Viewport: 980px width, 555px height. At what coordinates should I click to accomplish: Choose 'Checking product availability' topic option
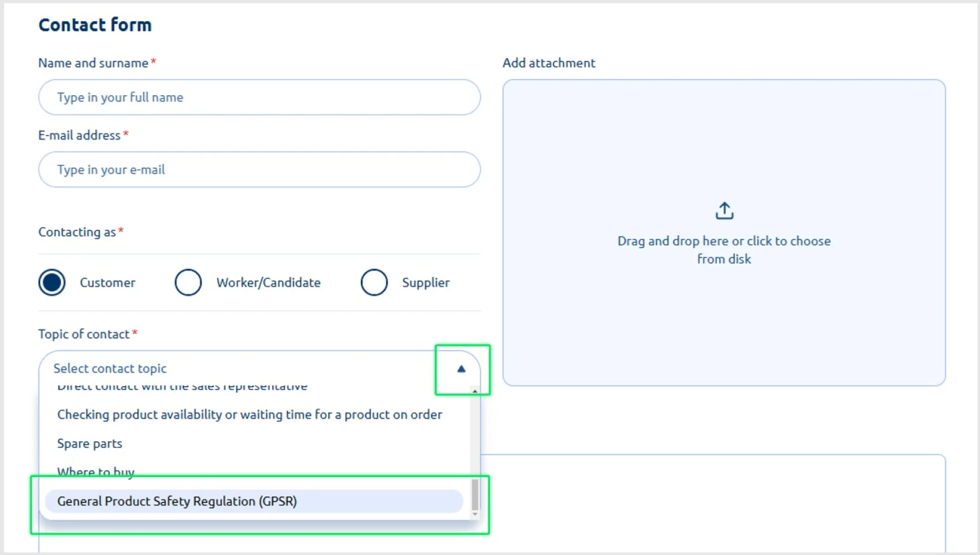coord(249,415)
